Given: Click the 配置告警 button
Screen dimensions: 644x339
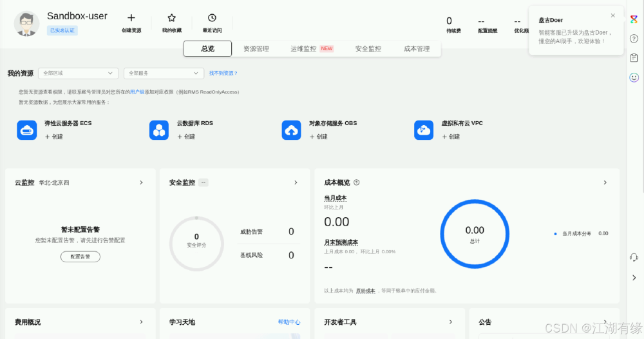Looking at the screenshot, I should (x=80, y=257).
